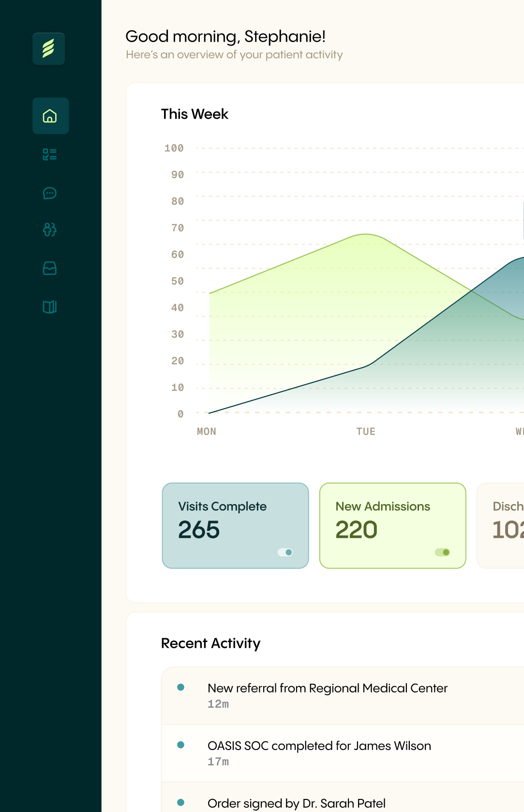Open the Home dashboard icon

(50, 116)
